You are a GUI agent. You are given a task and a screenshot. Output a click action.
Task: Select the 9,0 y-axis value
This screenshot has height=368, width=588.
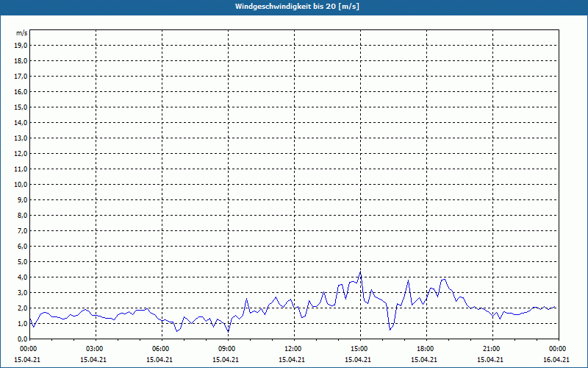[22, 199]
